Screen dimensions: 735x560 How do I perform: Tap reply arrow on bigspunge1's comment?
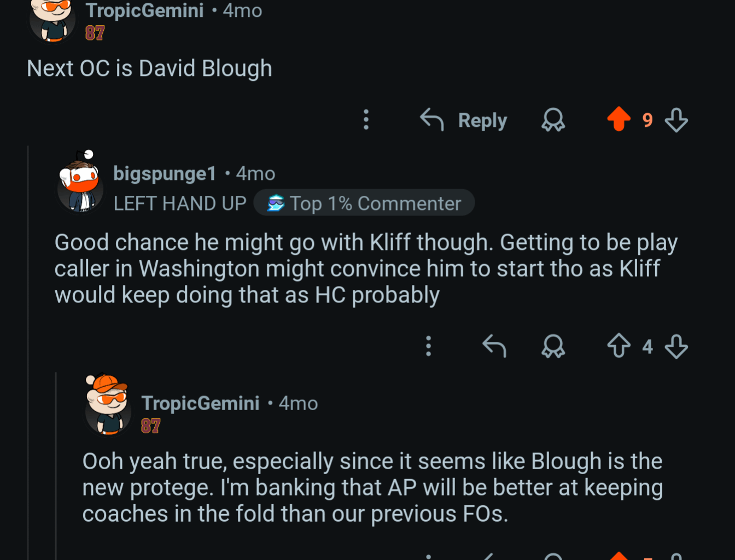click(494, 346)
